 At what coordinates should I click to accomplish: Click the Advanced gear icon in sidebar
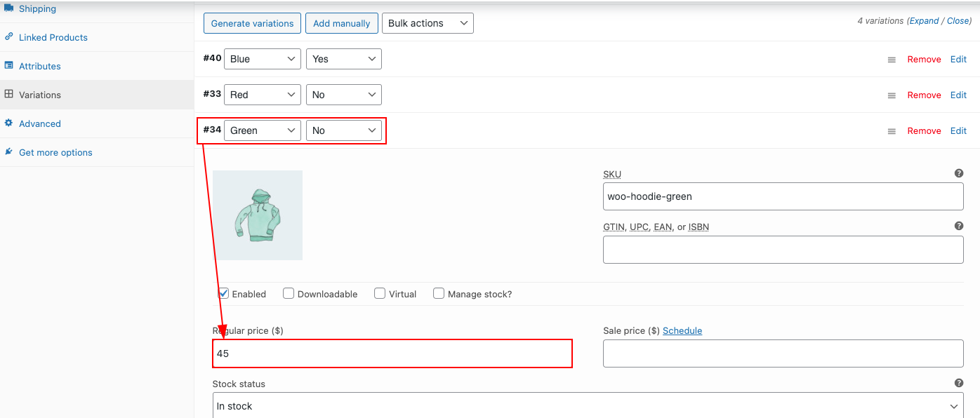click(9, 123)
